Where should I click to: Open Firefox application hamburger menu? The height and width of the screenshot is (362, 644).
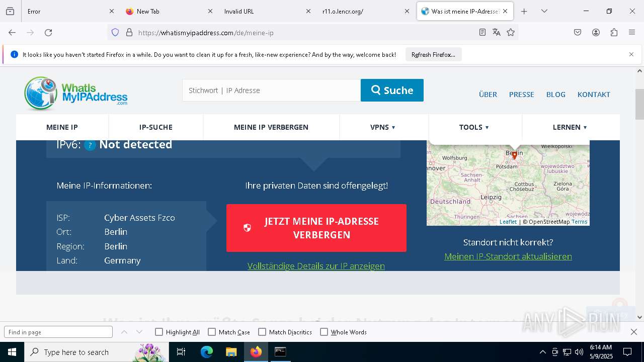pos(632,33)
